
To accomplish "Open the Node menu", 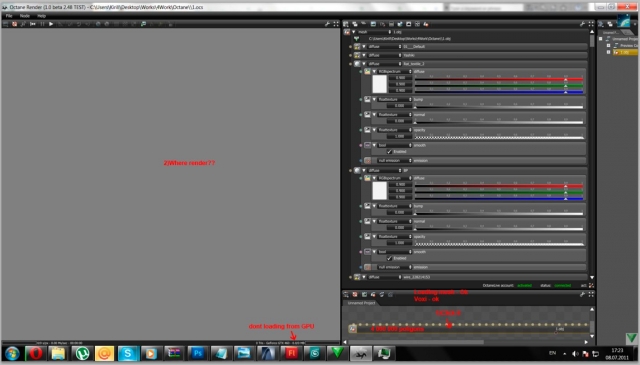I will point(25,16).
